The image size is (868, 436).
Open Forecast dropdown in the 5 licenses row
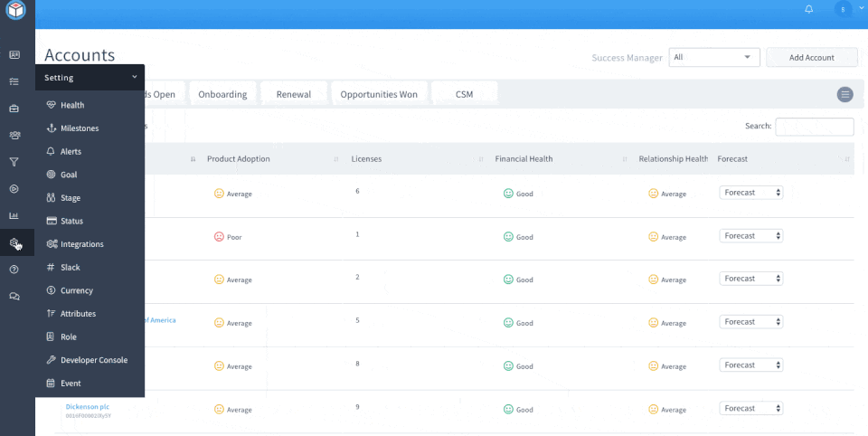coord(751,322)
